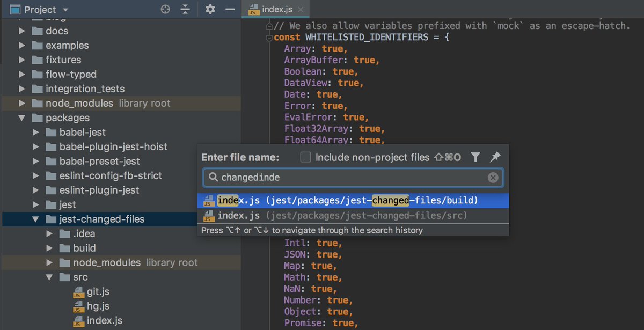Expand the flow-typed folder
The width and height of the screenshot is (644, 330).
pos(22,75)
